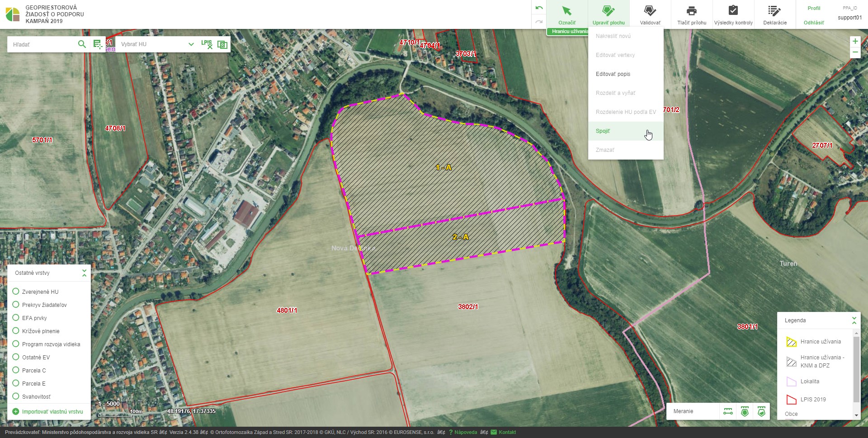868x438 pixels.
Task: Enable the Zverejnené HU layer
Action: click(16, 292)
